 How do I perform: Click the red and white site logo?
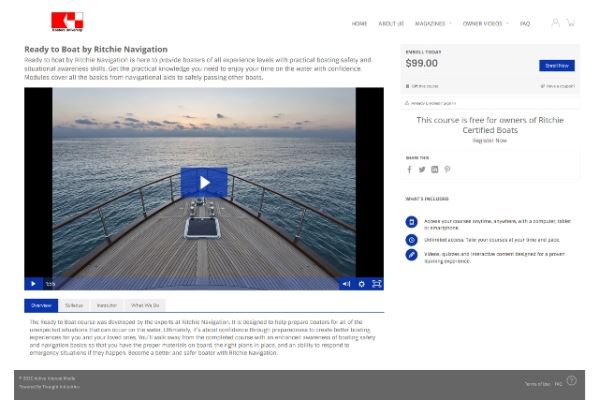click(67, 22)
